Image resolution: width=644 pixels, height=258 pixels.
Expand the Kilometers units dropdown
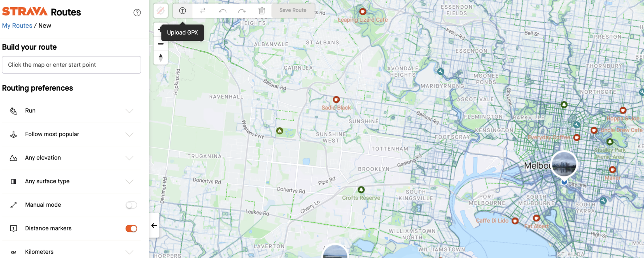point(129,252)
